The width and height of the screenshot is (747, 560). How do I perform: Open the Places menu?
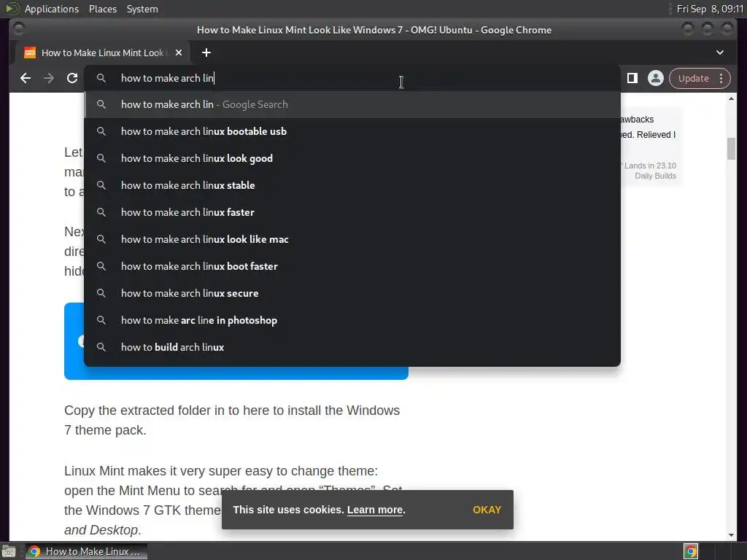pyautogui.click(x=102, y=9)
